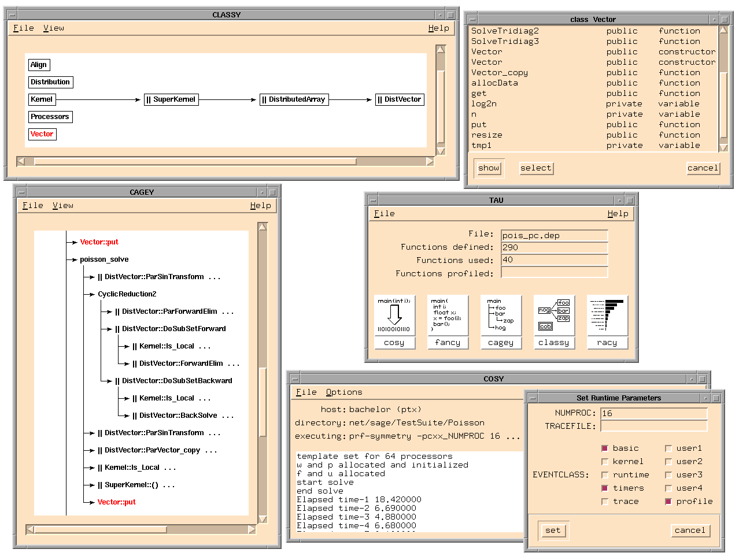Click the File name field in TAU
The height and width of the screenshot is (560, 739).
(555, 235)
